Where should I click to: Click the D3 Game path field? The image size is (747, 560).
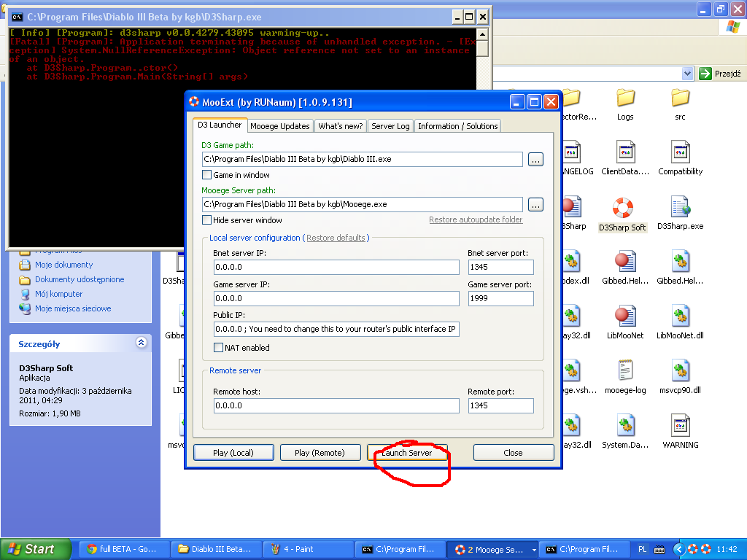[x=363, y=159]
